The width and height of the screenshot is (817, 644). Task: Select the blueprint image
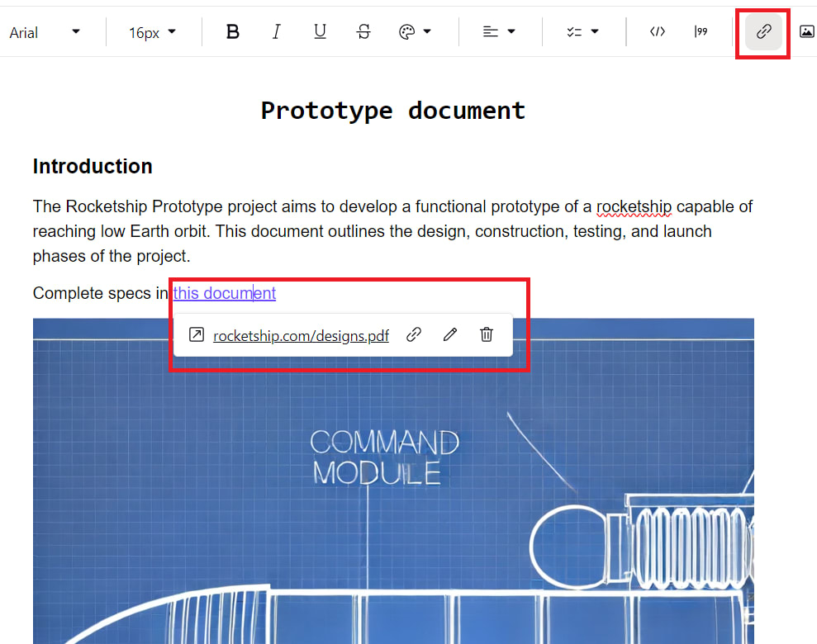(x=393, y=481)
